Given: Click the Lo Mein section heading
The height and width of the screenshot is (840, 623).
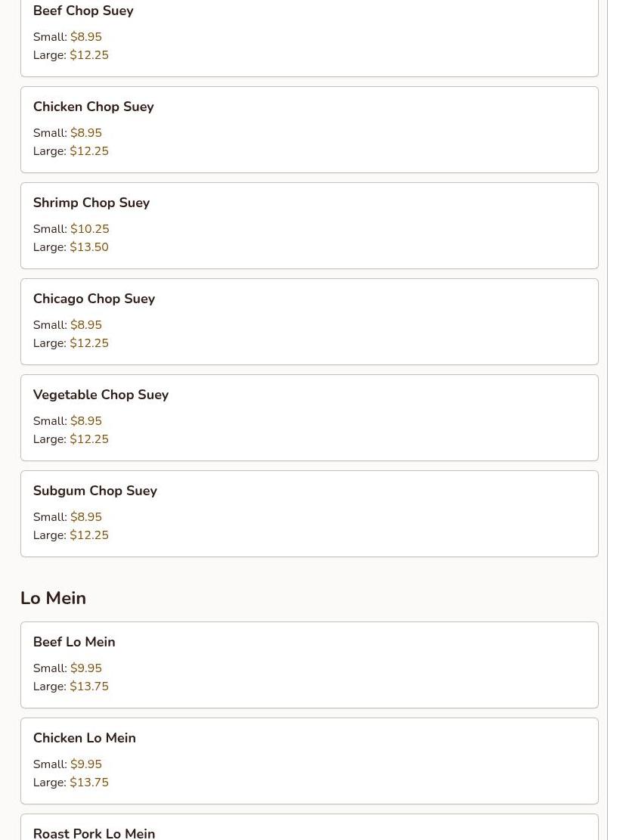Looking at the screenshot, I should click(53, 598).
